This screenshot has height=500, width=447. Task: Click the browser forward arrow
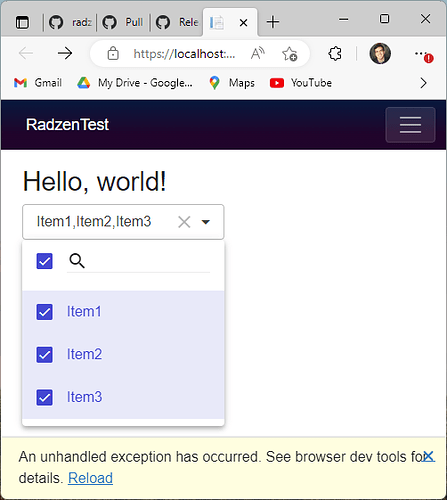pyautogui.click(x=65, y=53)
